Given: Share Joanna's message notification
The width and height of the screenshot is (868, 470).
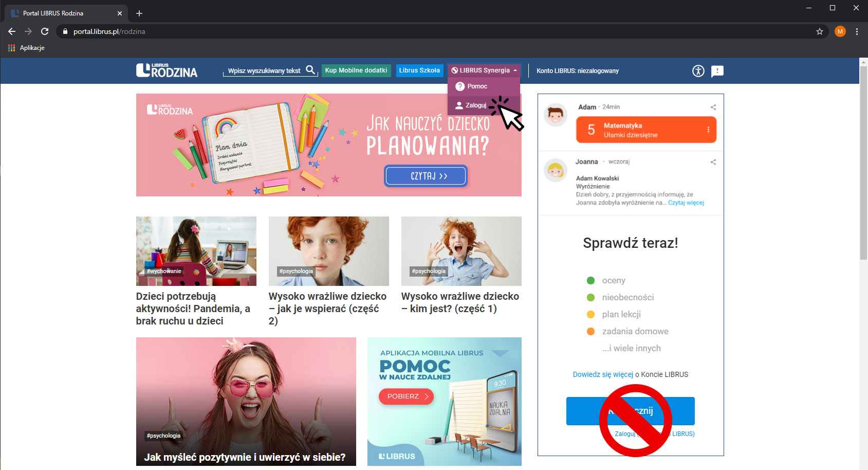Looking at the screenshot, I should 713,162.
